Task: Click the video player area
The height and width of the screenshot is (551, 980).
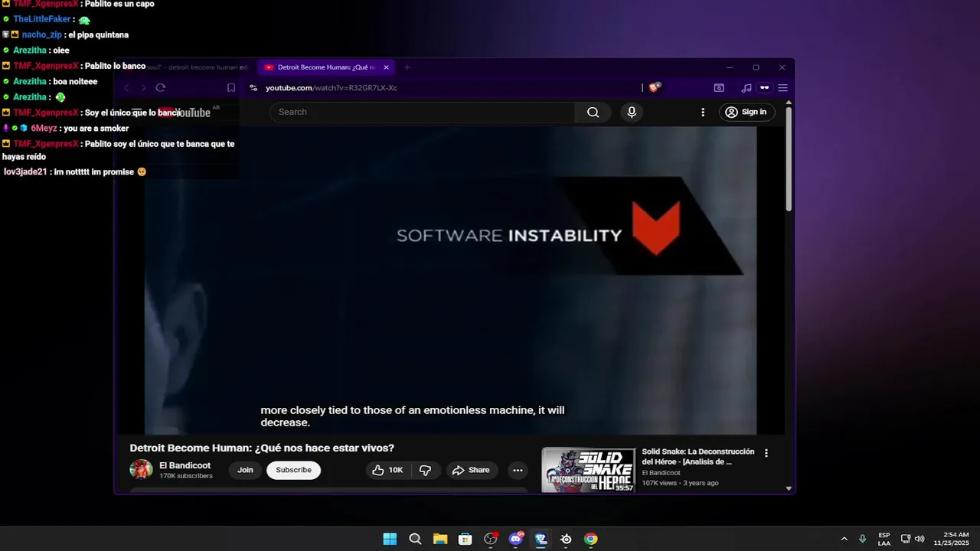Action: click(450, 281)
